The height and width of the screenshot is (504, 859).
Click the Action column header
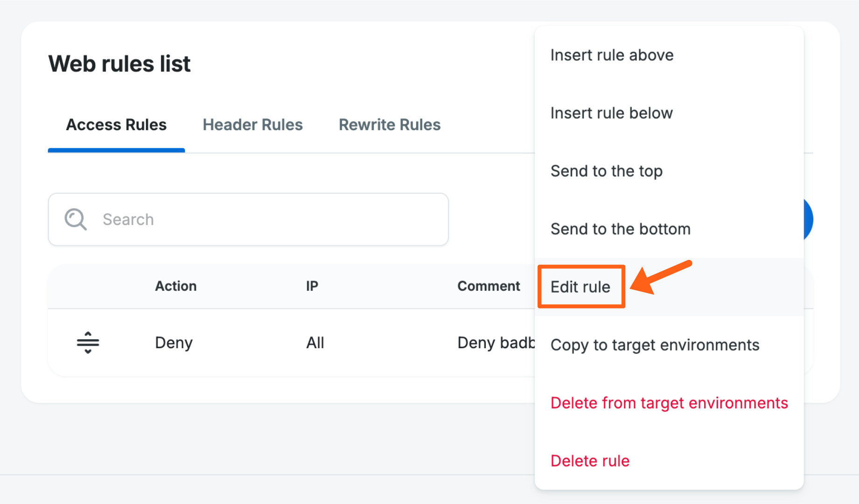pyautogui.click(x=175, y=286)
